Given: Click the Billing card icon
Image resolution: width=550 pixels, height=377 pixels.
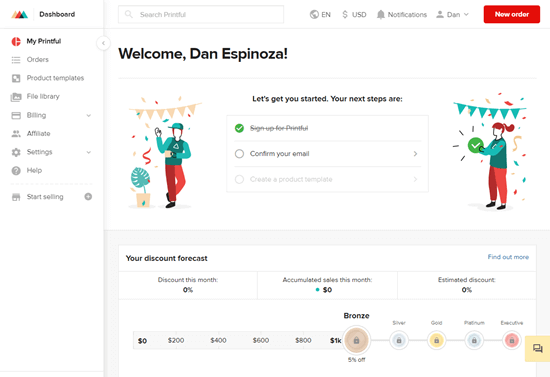Looking at the screenshot, I should 16,115.
